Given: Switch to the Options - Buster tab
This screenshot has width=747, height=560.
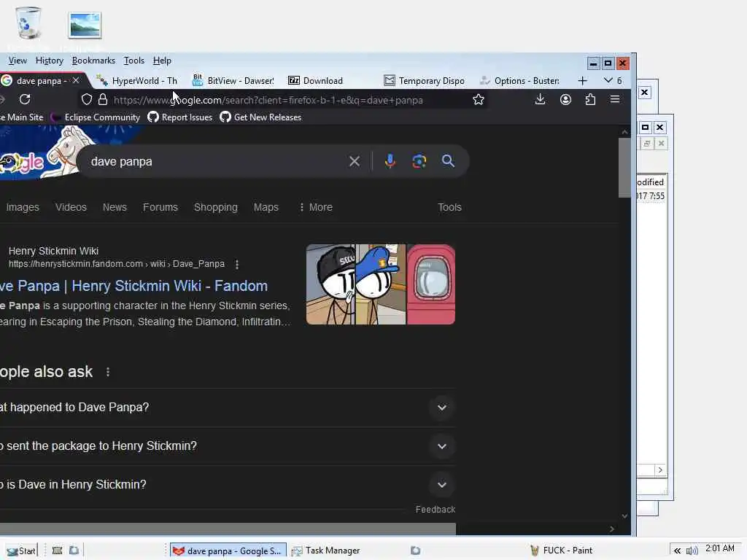Looking at the screenshot, I should [520, 81].
